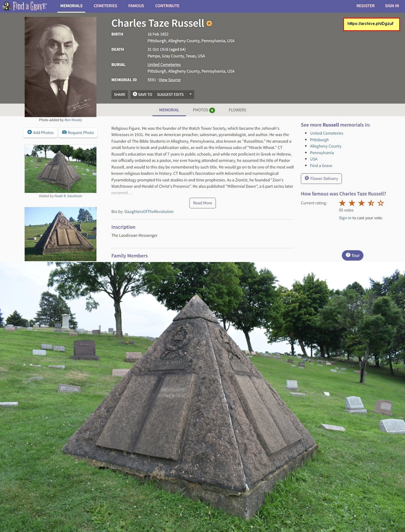Switch to the Flowers tab

[x=237, y=110]
